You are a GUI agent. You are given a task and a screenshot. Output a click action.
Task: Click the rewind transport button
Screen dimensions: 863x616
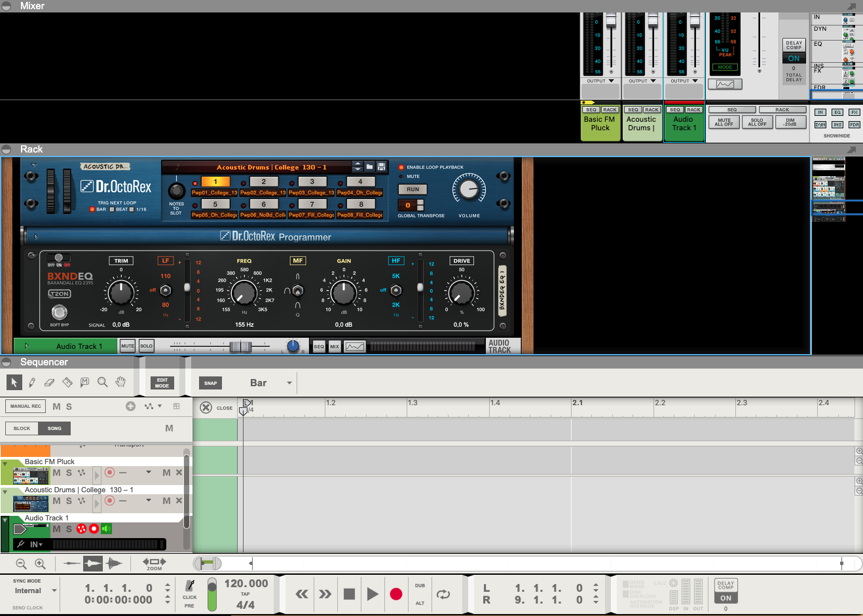tap(302, 594)
